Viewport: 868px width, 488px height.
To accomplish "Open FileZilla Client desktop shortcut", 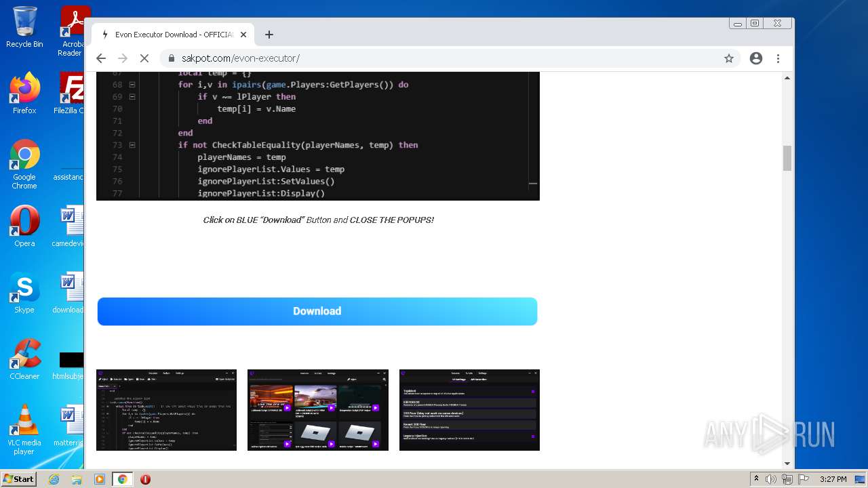I will 71,94.
